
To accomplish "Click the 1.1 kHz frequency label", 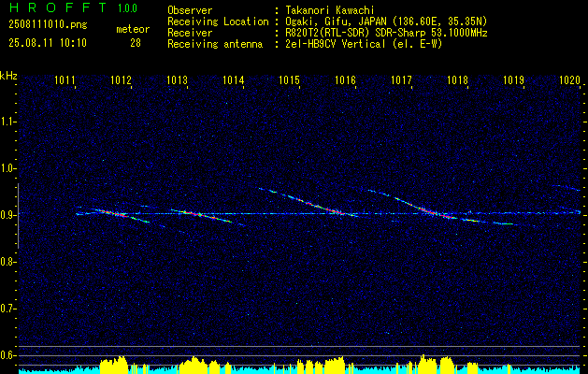I will point(8,122).
